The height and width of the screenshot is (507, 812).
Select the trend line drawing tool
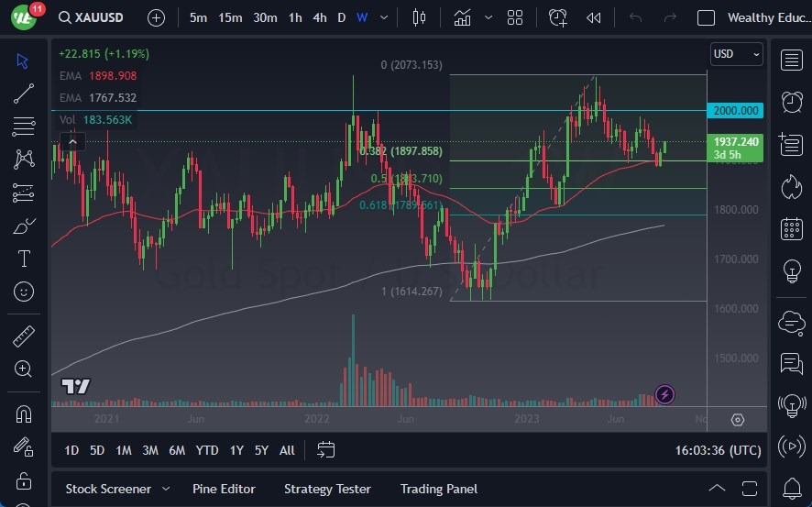pos(23,94)
